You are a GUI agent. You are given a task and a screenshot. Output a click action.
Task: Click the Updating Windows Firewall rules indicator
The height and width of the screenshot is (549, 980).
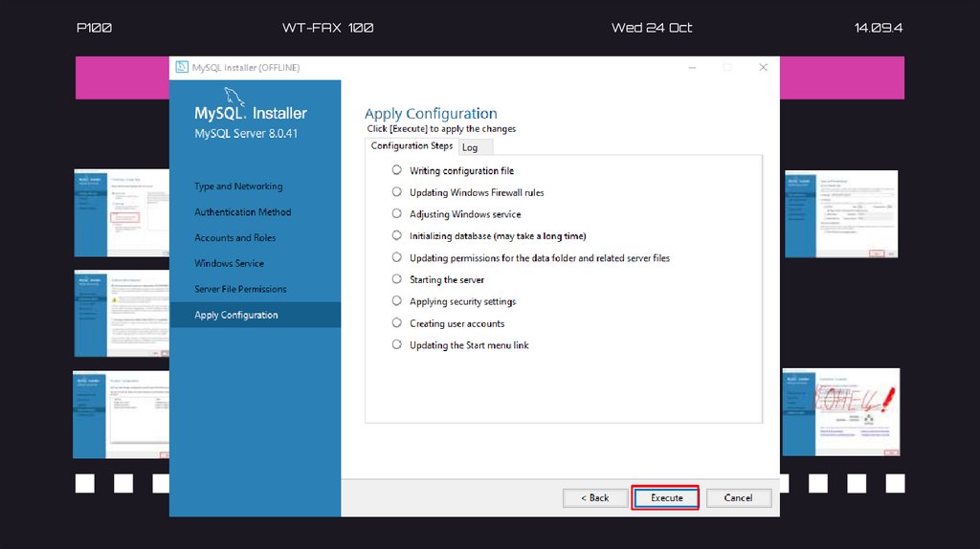pos(397,191)
